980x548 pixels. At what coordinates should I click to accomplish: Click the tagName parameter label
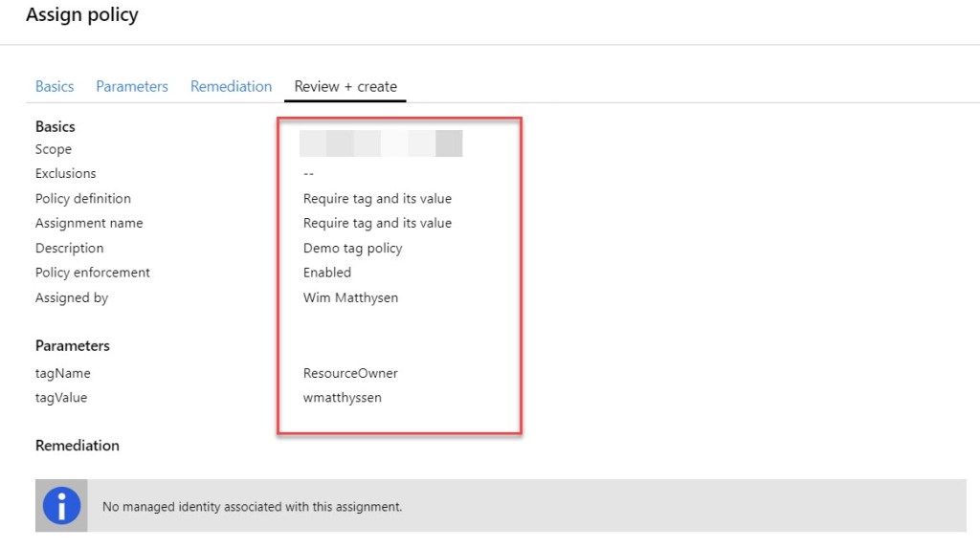[x=63, y=373]
